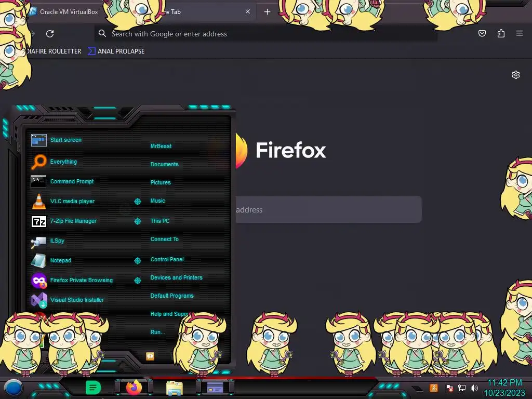Focus the Firefox address bar
The image size is (532, 399).
[265, 34]
